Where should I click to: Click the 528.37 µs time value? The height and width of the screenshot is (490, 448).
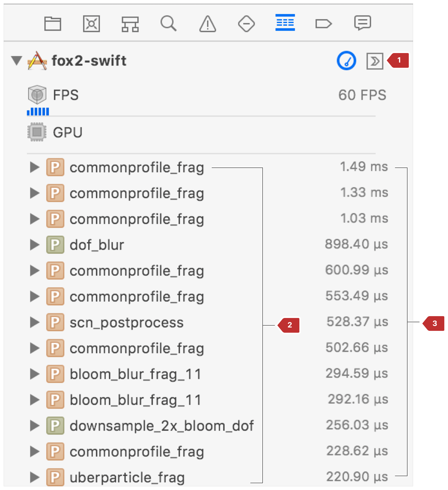coord(357,322)
